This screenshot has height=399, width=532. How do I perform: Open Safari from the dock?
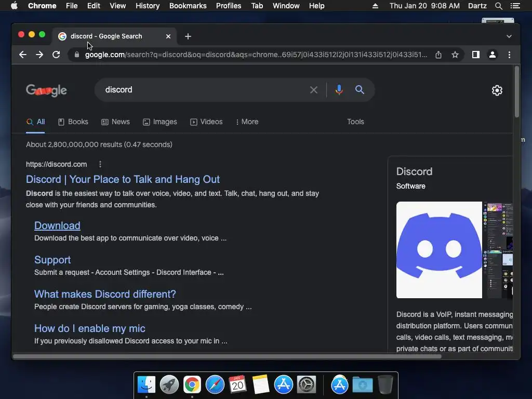pyautogui.click(x=215, y=385)
